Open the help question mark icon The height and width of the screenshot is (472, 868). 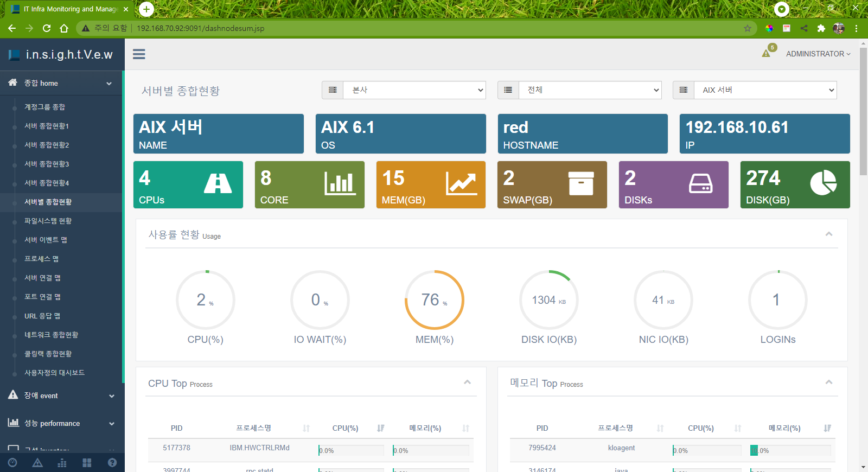pyautogui.click(x=112, y=463)
